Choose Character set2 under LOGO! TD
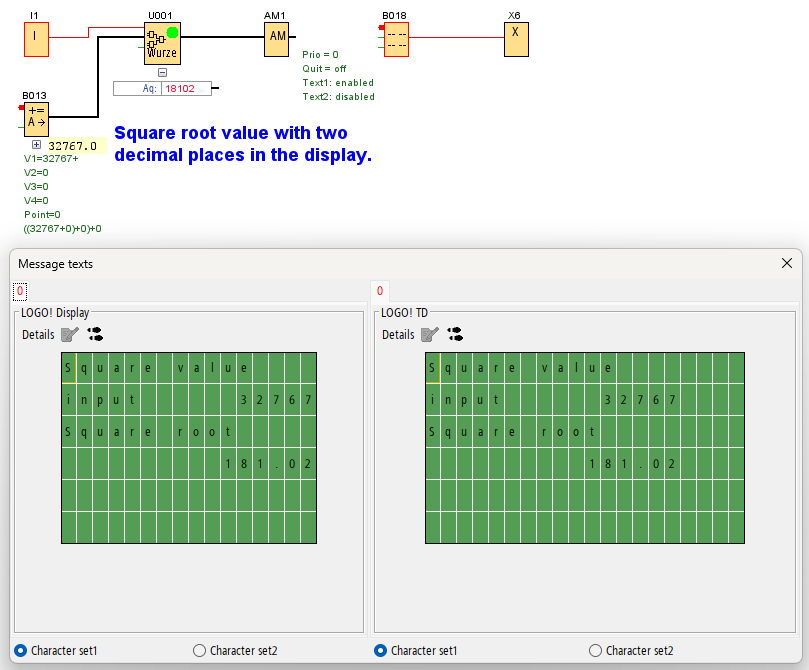The height and width of the screenshot is (670, 809). (595, 651)
